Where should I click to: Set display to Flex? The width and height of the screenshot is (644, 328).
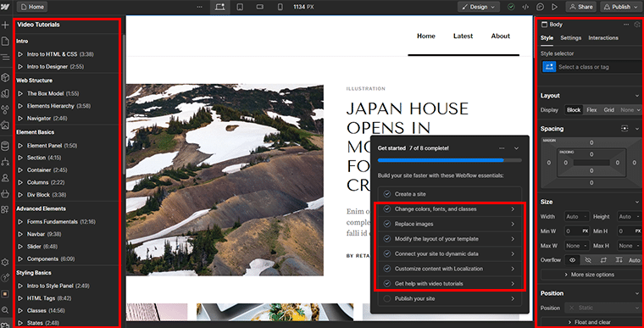pyautogui.click(x=591, y=110)
